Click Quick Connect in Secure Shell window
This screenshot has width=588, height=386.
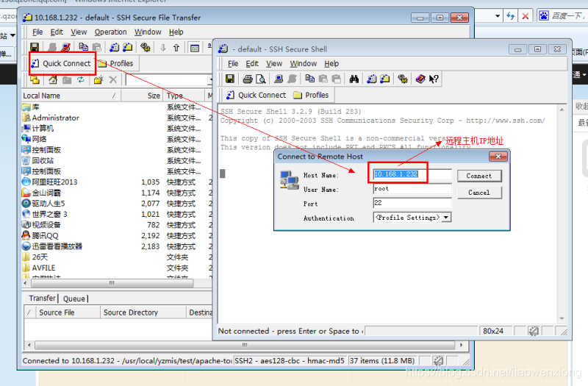(257, 95)
